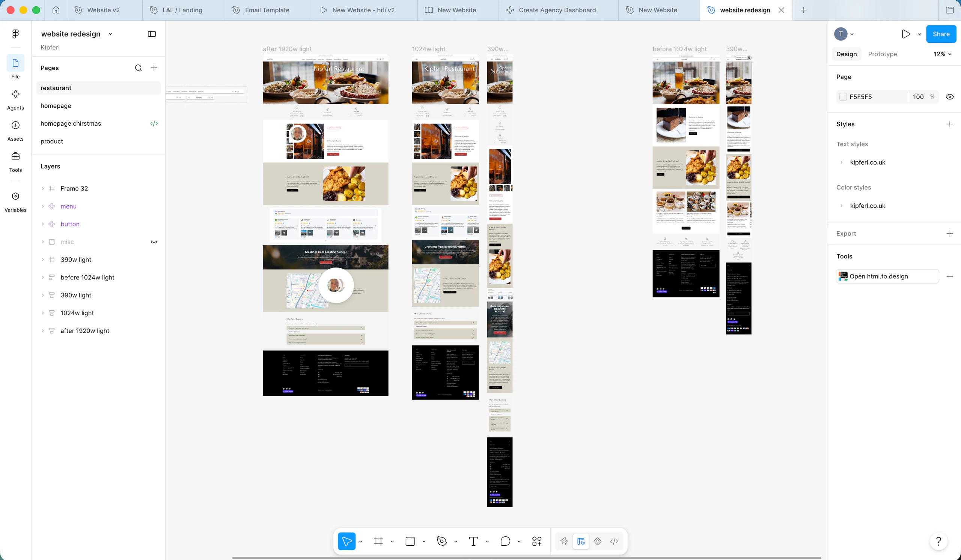Add a new style with plus
Viewport: 961px width, 560px height.
click(x=950, y=124)
